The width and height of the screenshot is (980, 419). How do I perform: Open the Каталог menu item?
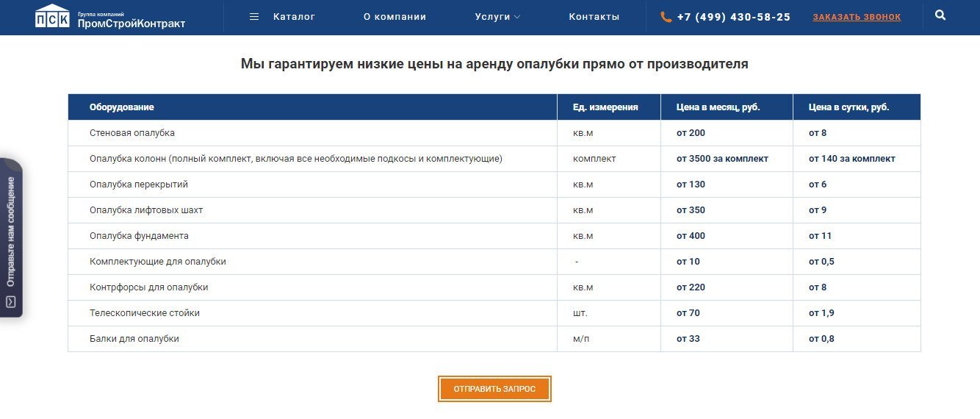tap(294, 17)
